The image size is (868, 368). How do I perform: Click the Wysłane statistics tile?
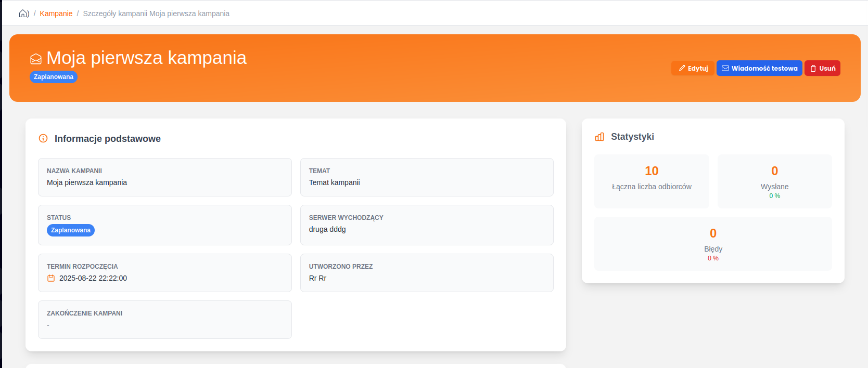pyautogui.click(x=774, y=181)
